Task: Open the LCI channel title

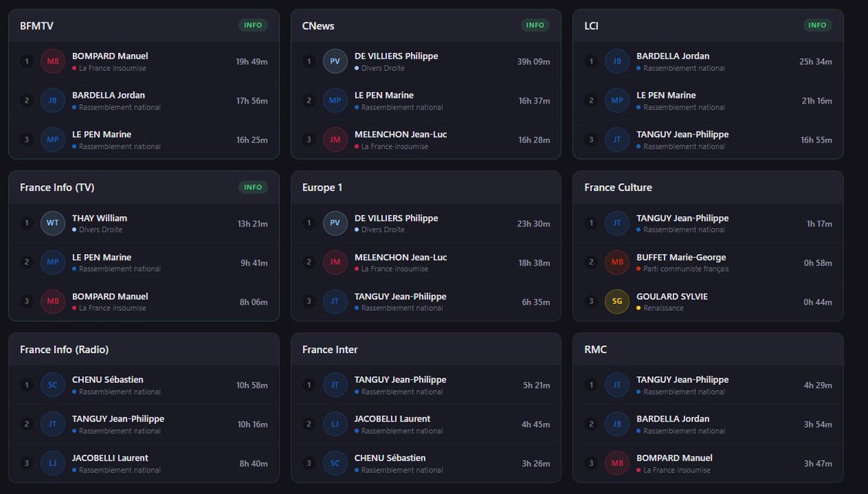Action: (x=592, y=26)
